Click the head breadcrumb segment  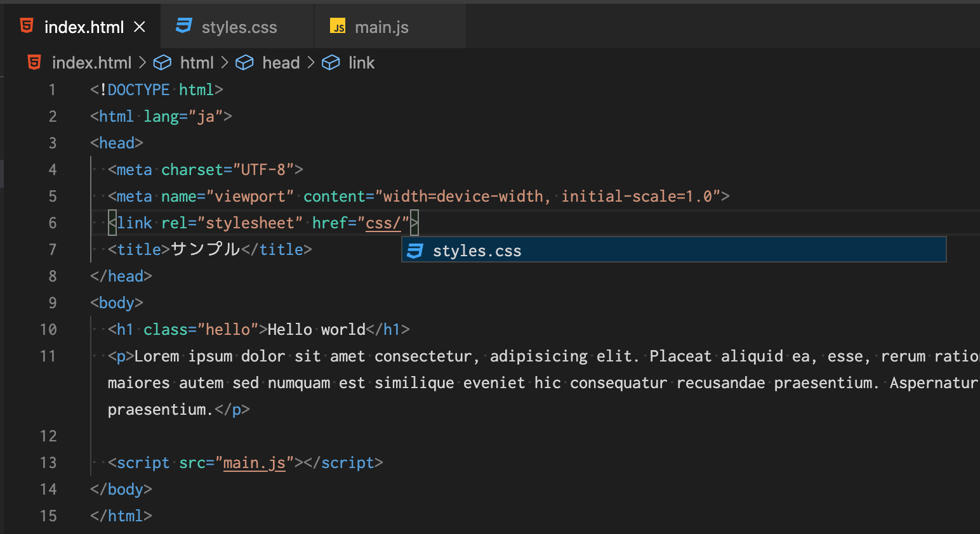281,63
